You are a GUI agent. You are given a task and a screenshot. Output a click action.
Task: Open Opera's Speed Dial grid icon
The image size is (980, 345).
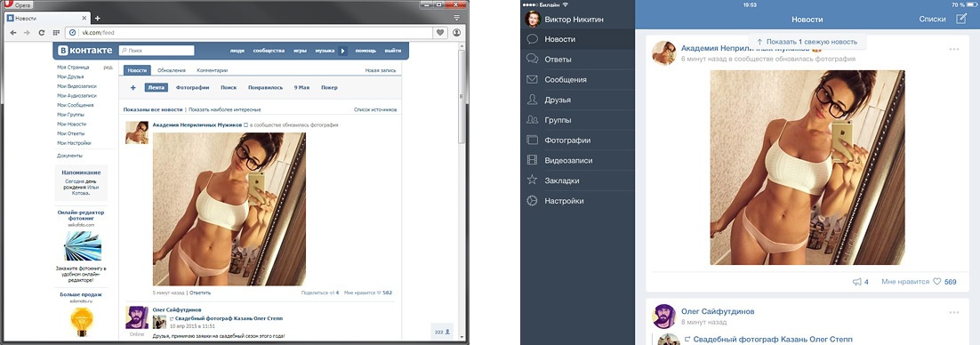(x=56, y=32)
